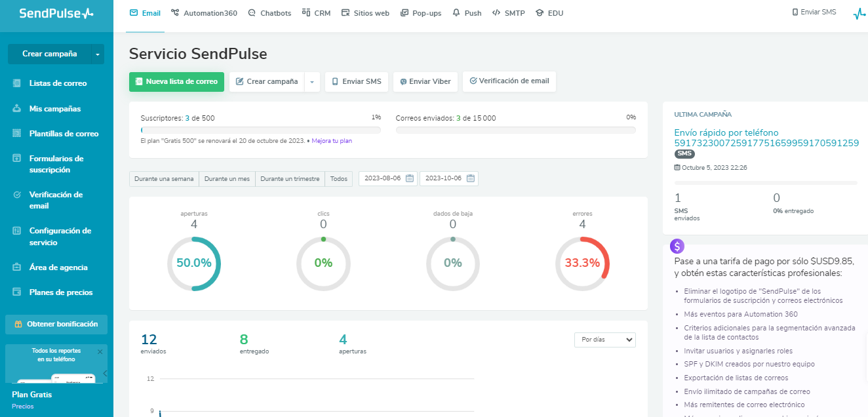
Task: Click the Obtener bonificación button
Action: [56, 324]
